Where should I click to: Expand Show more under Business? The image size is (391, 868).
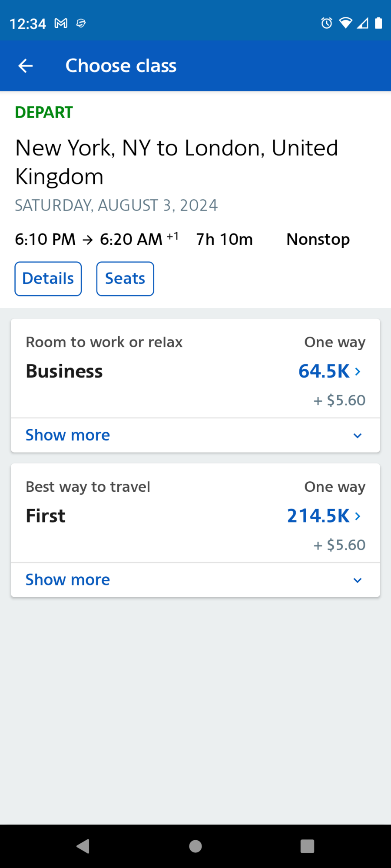[195, 435]
